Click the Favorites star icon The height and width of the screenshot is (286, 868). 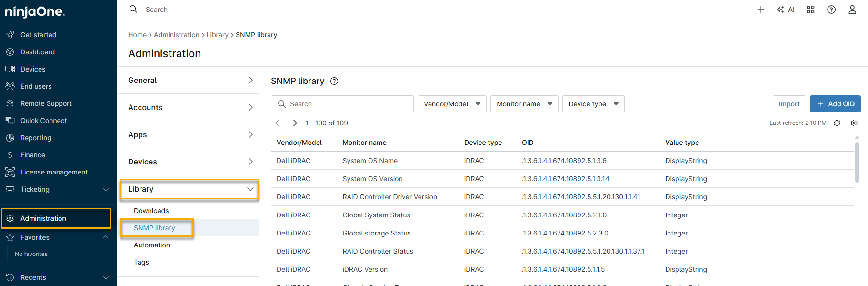point(10,237)
